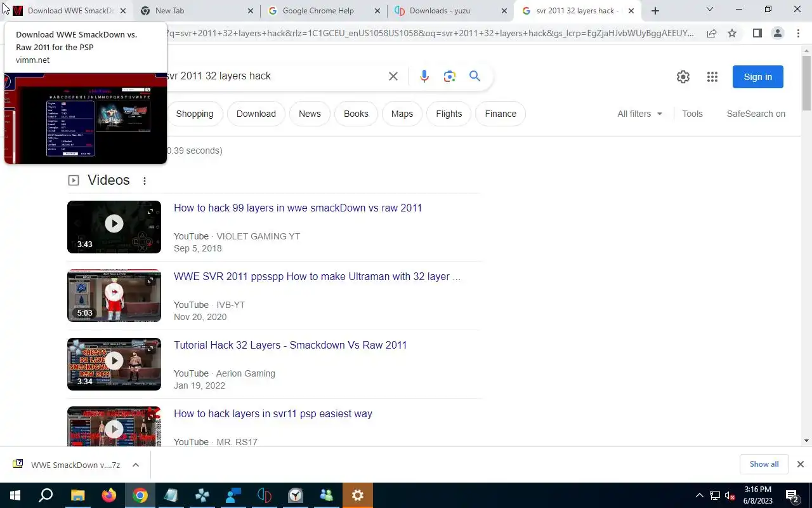Image resolution: width=812 pixels, height=508 pixels.
Task: Close the 'Download WWE SmackDown' tab
Action: (123, 11)
